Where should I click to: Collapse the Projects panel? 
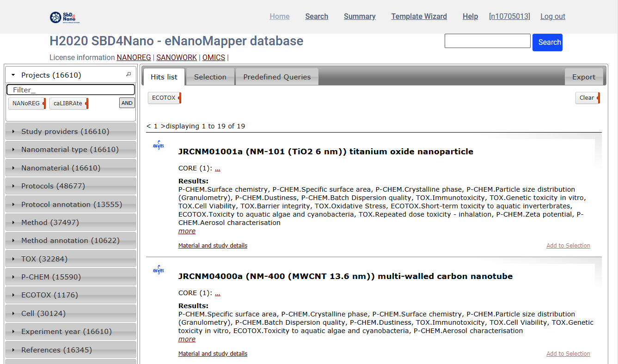(13, 75)
